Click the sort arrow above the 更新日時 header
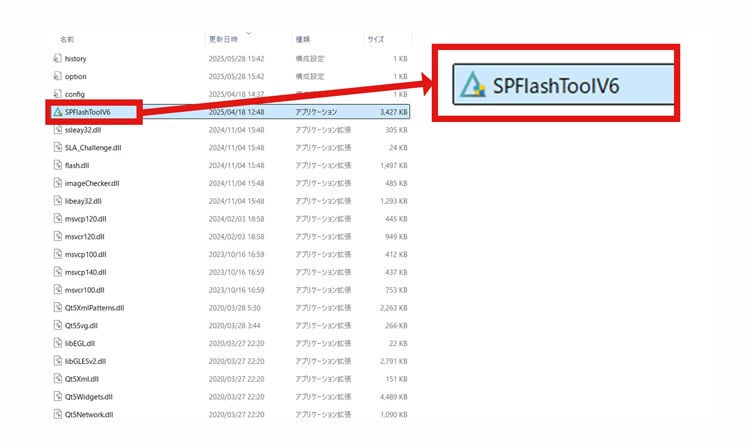Screen dimensions: 750x447 248,32
